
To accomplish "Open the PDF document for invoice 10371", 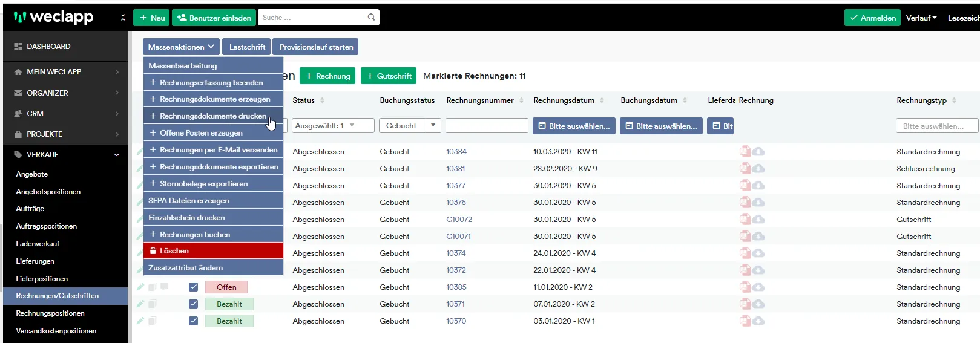I will click(x=745, y=304).
